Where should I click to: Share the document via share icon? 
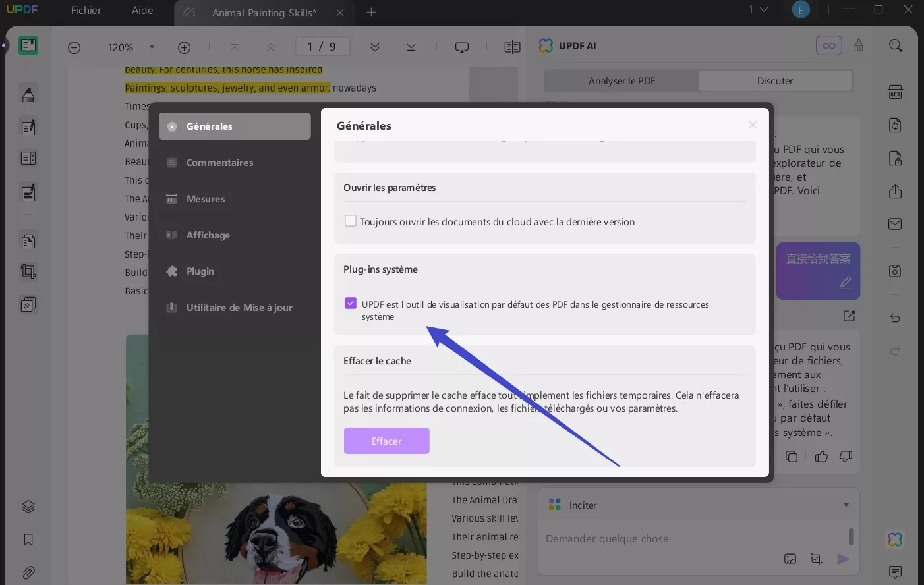[895, 191]
